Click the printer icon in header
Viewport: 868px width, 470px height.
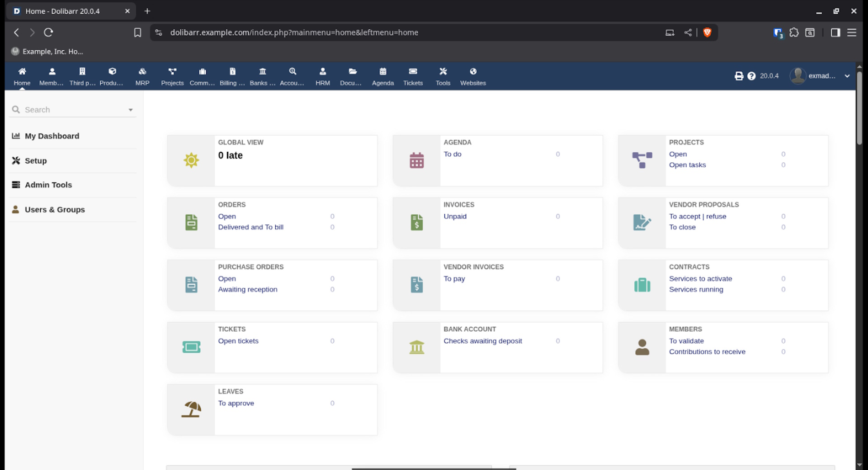point(739,76)
